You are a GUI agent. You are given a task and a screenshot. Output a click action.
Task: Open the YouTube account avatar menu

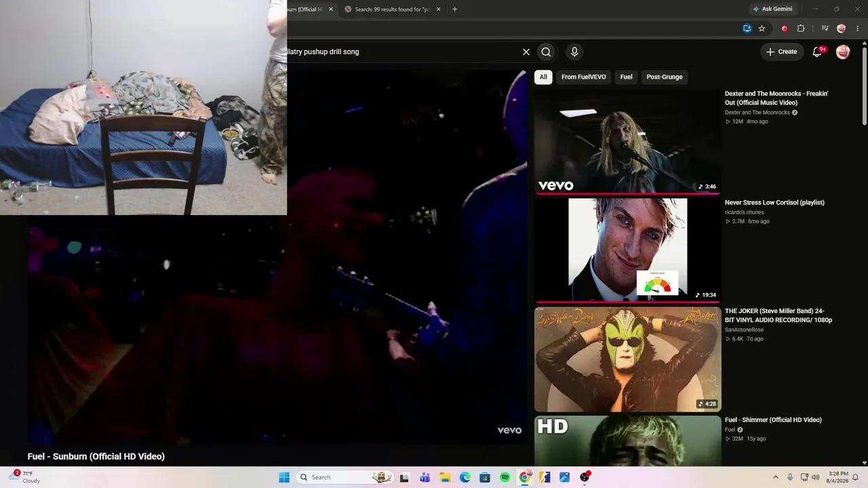[x=843, y=52]
